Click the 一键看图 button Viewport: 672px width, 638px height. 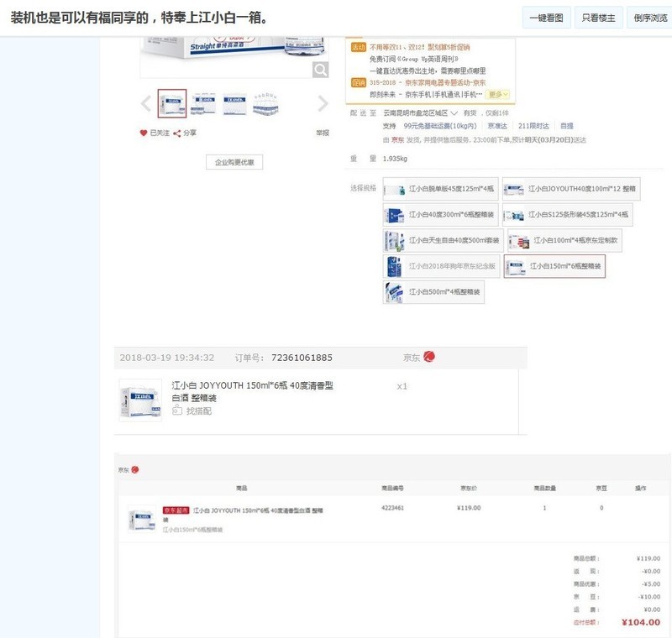tap(547, 18)
